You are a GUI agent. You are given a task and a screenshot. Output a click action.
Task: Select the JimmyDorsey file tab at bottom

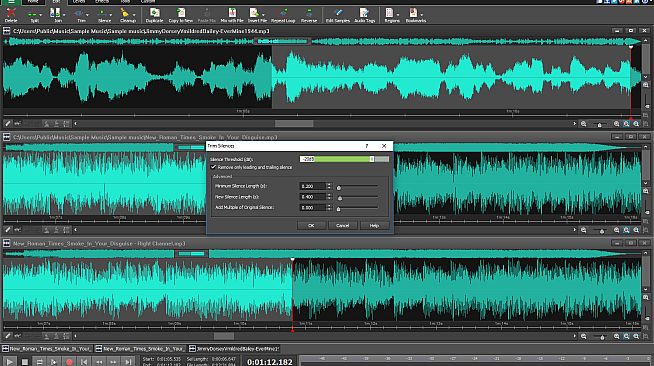234,348
